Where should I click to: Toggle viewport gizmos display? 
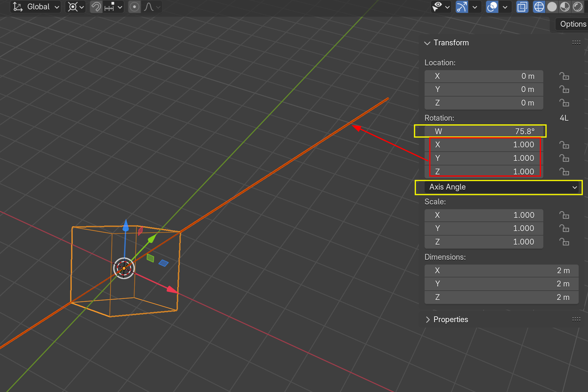coord(462,7)
